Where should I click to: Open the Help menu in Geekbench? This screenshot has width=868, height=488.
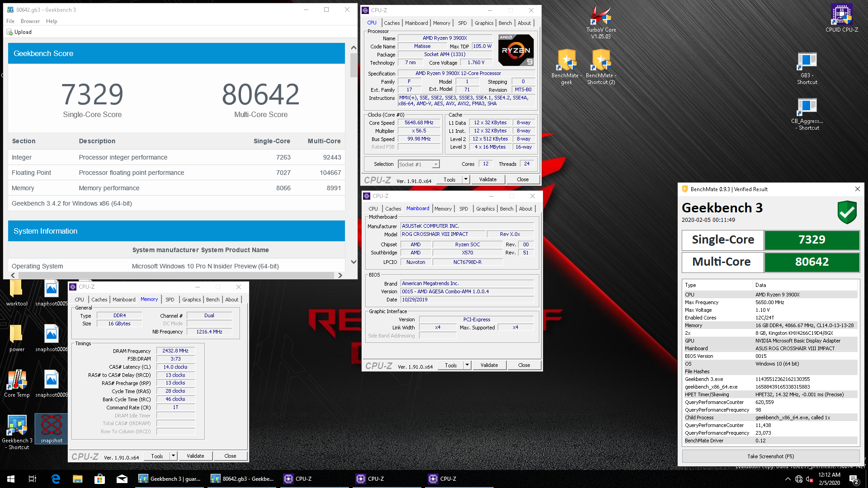pos(52,21)
